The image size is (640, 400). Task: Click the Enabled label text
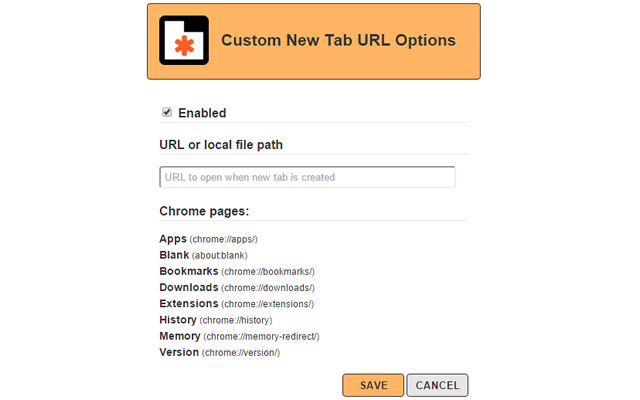[202, 113]
